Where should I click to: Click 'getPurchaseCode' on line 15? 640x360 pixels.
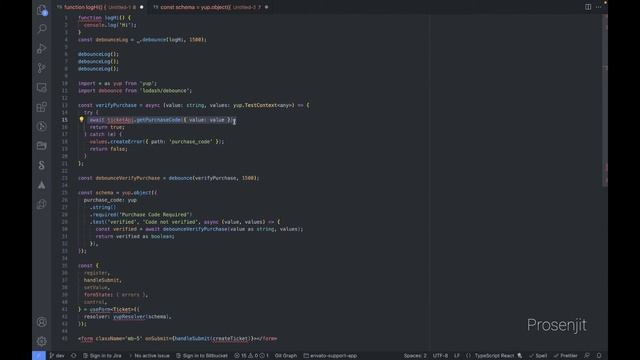tap(158, 120)
